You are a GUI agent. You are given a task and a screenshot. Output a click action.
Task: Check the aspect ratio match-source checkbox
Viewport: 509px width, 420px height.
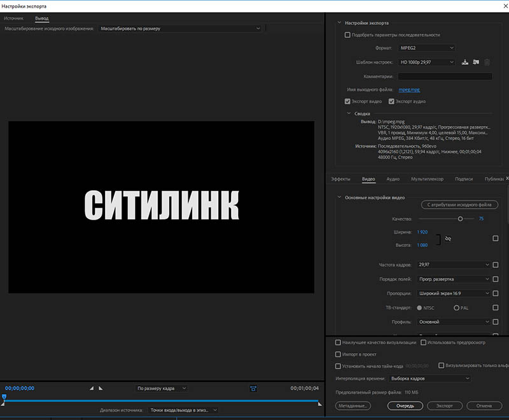point(496,293)
